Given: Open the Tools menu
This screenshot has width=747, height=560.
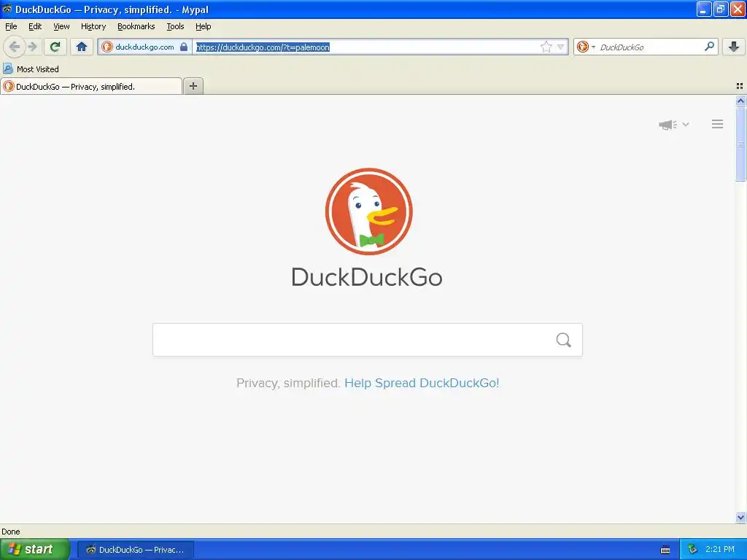Looking at the screenshot, I should click(175, 26).
